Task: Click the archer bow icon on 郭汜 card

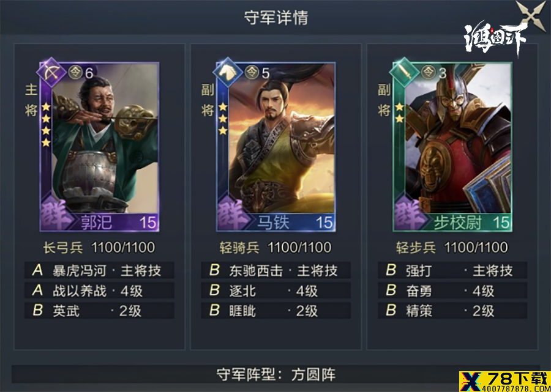Action: pos(51,72)
